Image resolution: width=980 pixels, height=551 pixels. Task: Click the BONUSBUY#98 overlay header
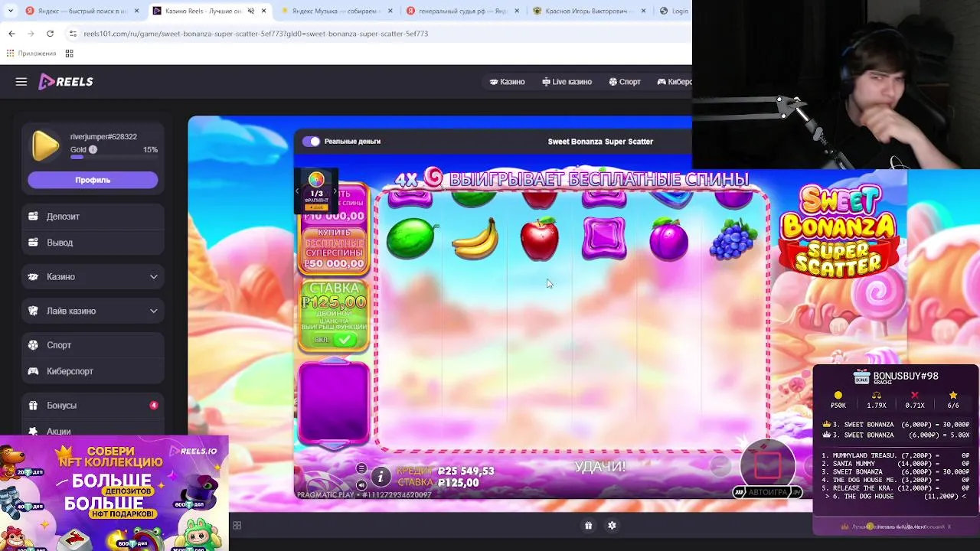tap(896, 377)
